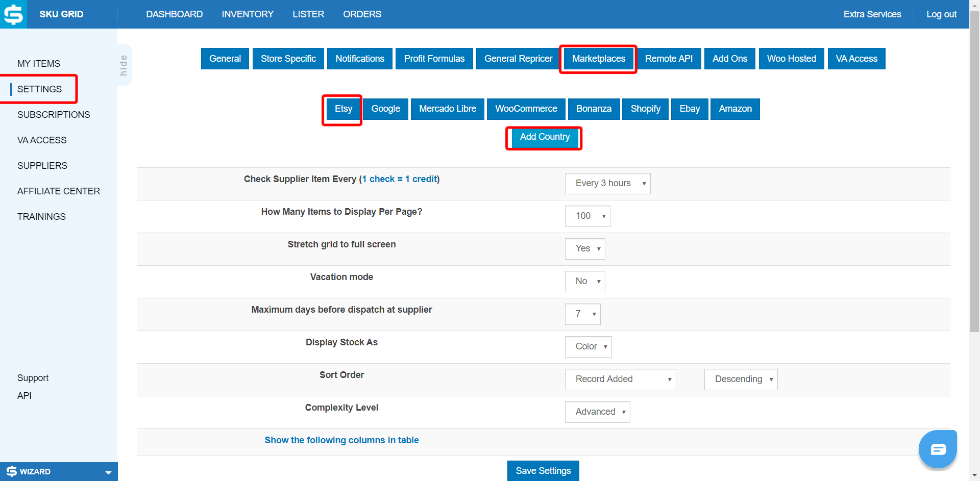Click the Add Country button
Viewport: 980px width, 481px height.
coord(545,137)
